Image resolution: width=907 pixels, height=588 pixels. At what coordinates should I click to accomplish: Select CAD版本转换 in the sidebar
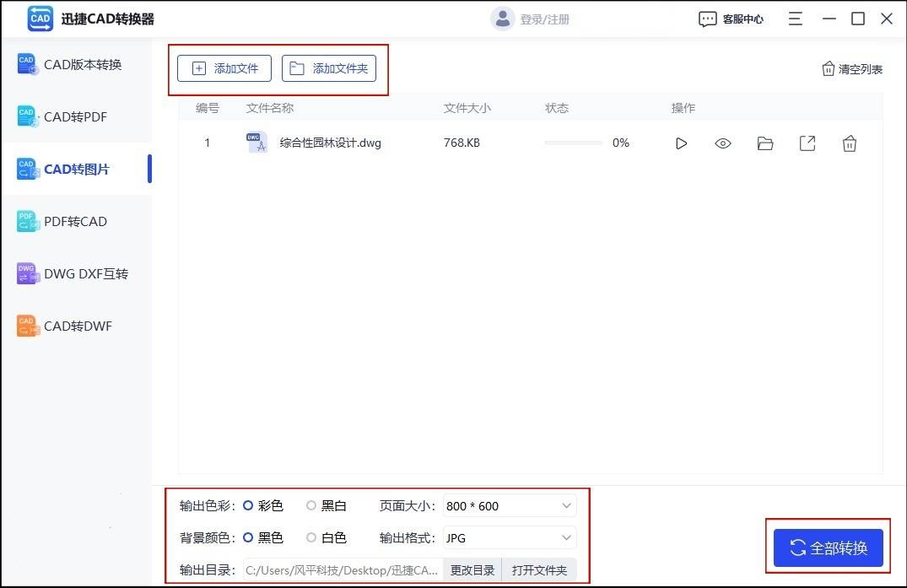[76, 65]
